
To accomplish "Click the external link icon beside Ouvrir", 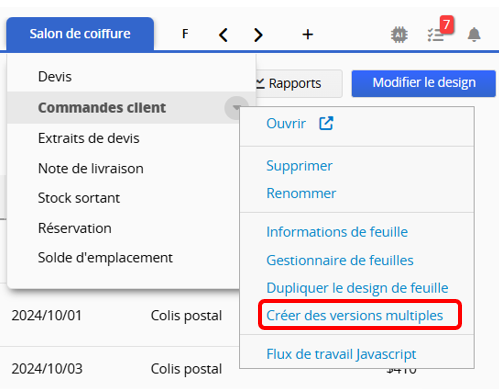I will click(326, 123).
